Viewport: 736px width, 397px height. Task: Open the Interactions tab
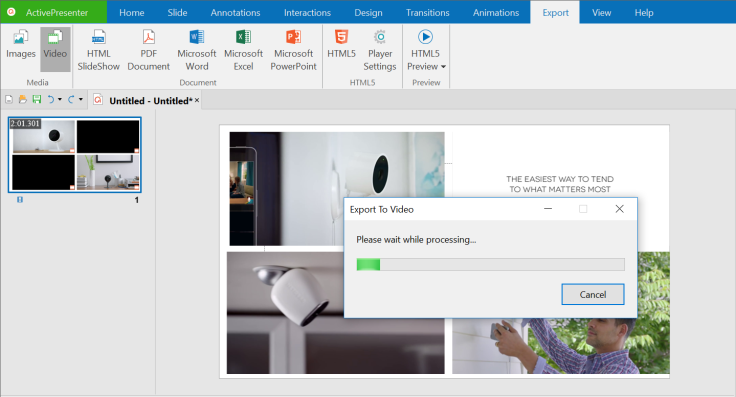click(307, 13)
